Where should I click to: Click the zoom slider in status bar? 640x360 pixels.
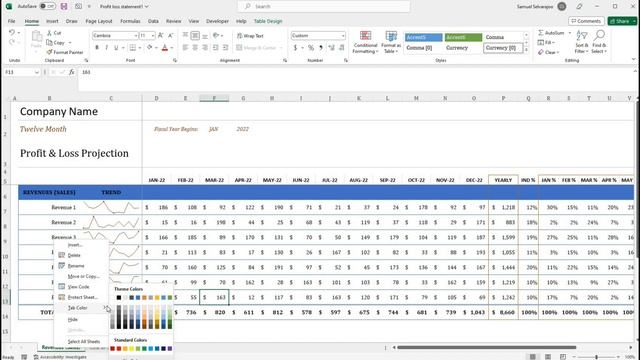pos(596,357)
